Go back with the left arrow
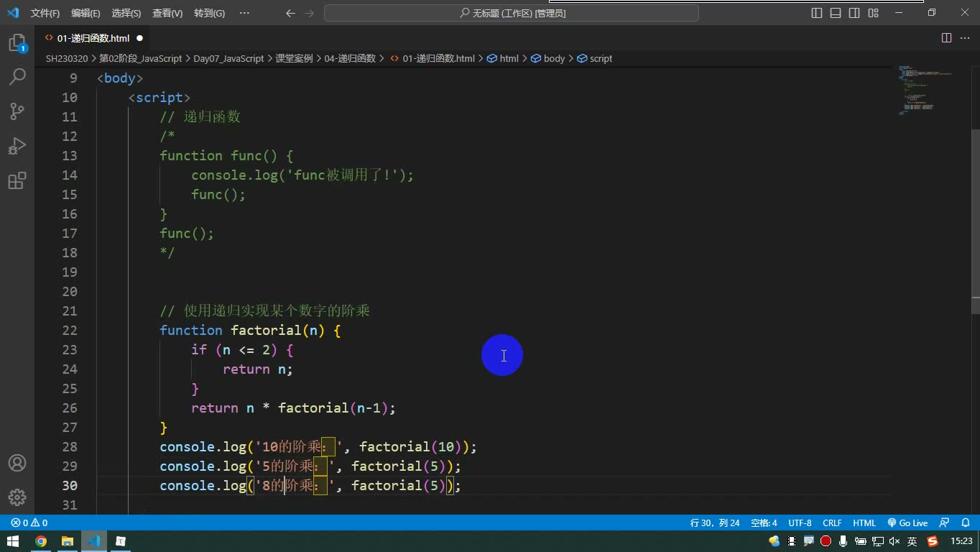The height and width of the screenshot is (552, 980). tap(290, 13)
